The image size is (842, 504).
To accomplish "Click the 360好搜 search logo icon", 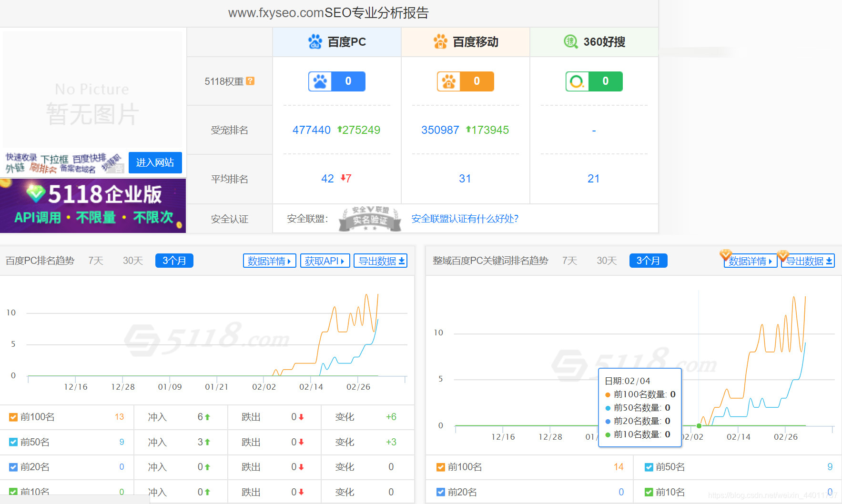I will point(571,42).
